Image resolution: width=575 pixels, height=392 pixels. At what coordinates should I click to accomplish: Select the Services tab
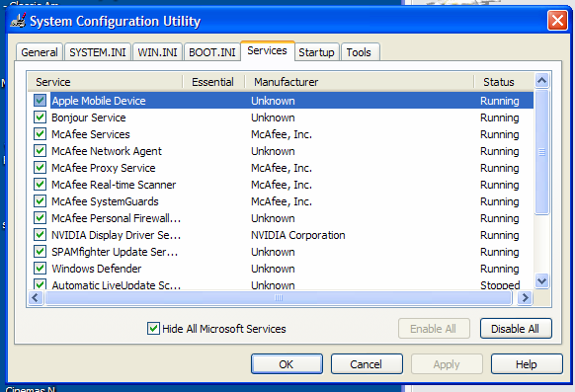click(267, 50)
